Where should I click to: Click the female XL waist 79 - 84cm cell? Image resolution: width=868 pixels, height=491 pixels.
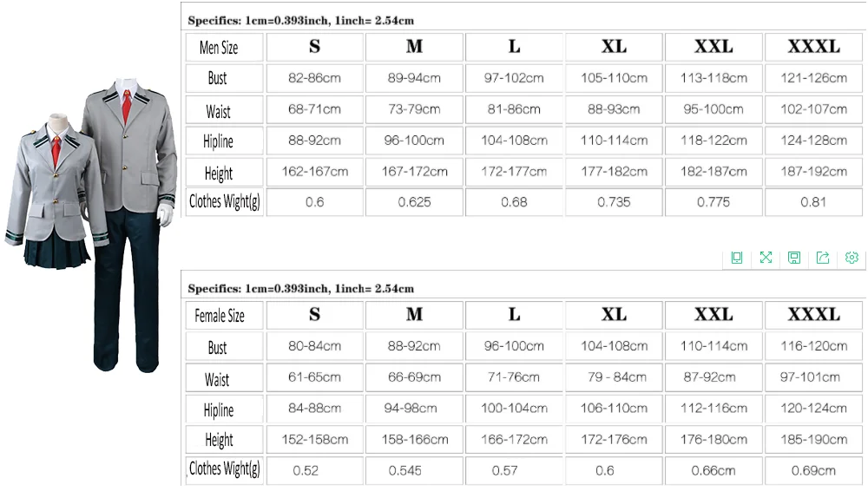tap(614, 377)
